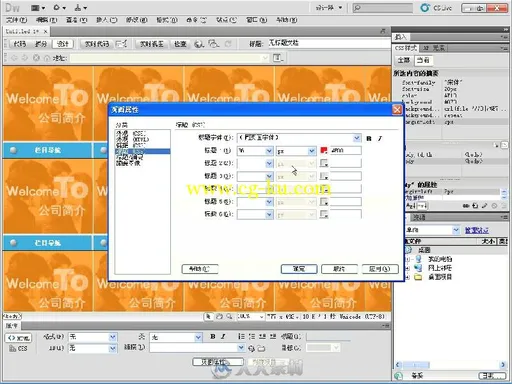Click the Attach Style Sheet link icon in CSS panel
This screenshot has width=512, height=384.
click(x=466, y=206)
